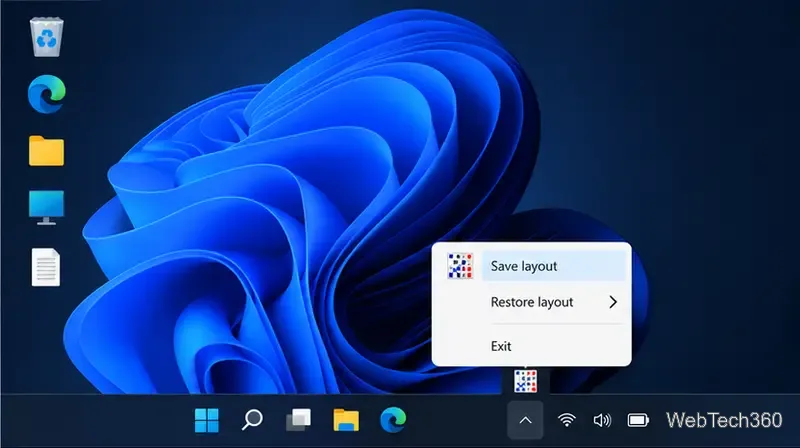The width and height of the screenshot is (800, 448).
Task: Open Task View on taskbar
Action: 298,420
